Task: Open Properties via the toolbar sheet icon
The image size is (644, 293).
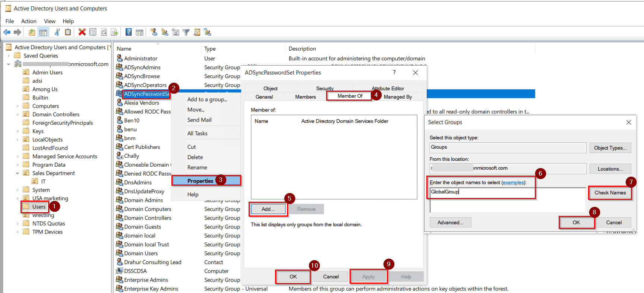Action: point(93,32)
